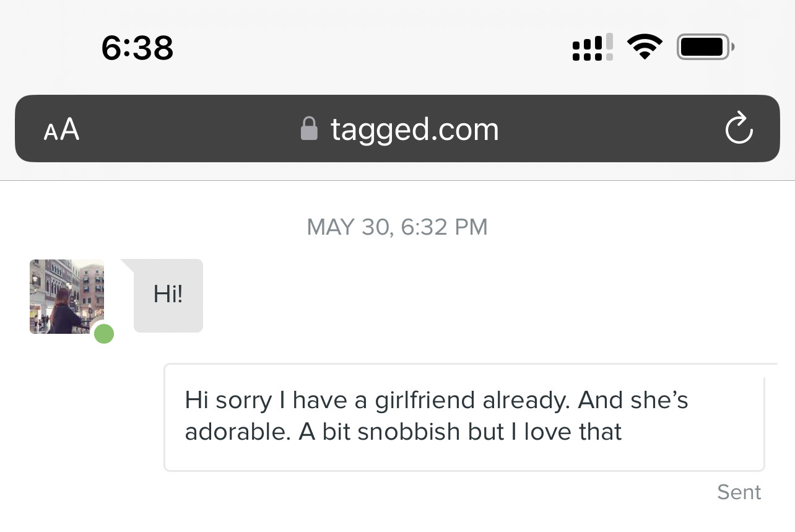Tap the padlock security icon
The height and width of the screenshot is (532, 795).
[x=309, y=129]
